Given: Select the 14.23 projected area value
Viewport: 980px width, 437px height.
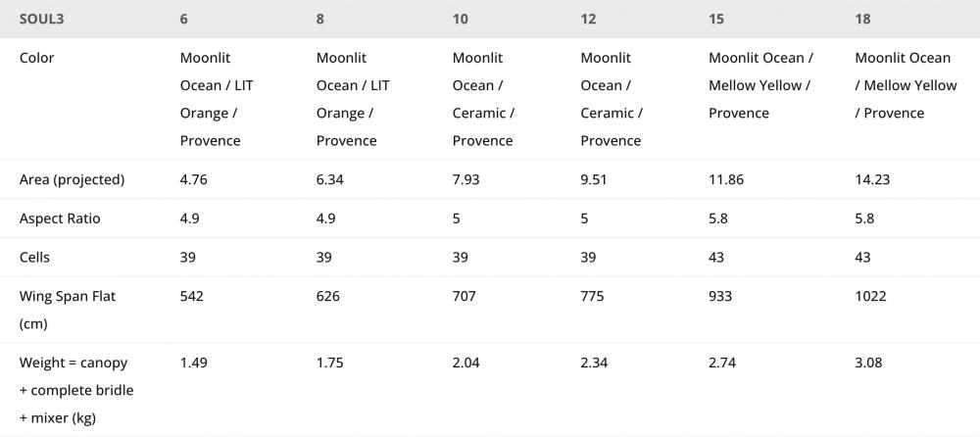Looking at the screenshot, I should click(x=874, y=180).
